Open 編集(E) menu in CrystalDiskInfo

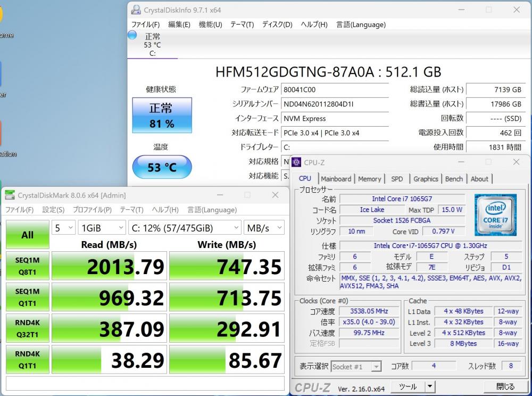coord(179,24)
